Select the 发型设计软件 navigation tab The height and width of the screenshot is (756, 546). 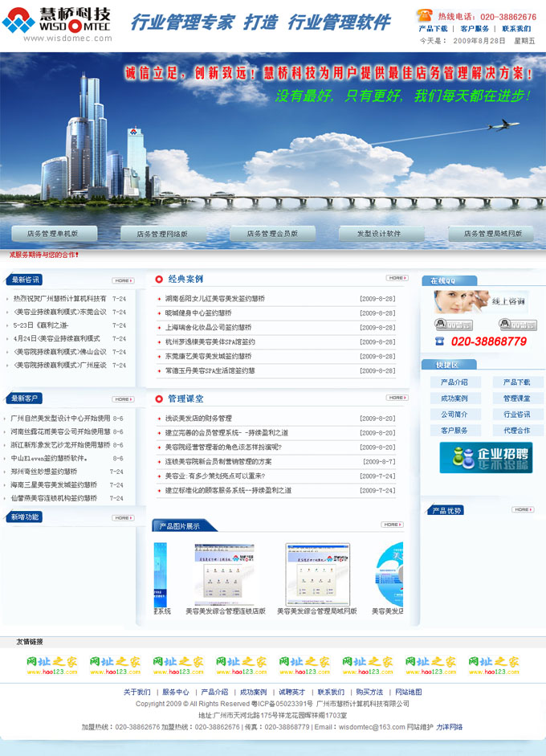tap(381, 234)
